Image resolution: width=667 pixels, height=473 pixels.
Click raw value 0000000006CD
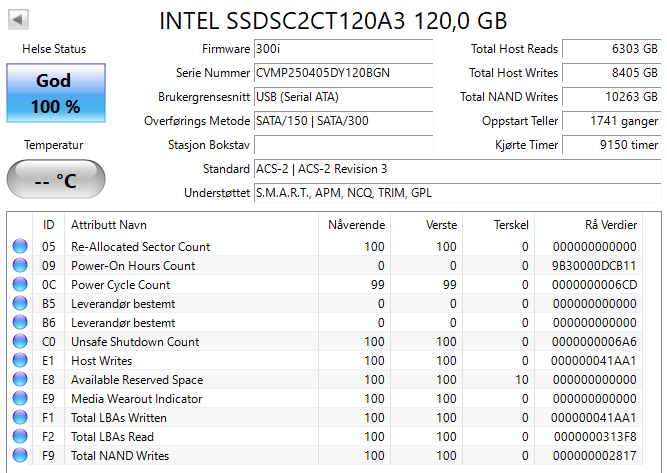click(594, 285)
